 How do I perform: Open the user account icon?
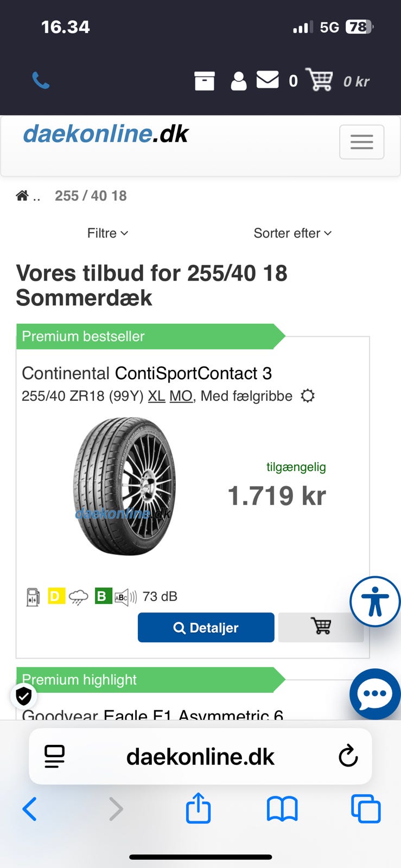tap(238, 81)
